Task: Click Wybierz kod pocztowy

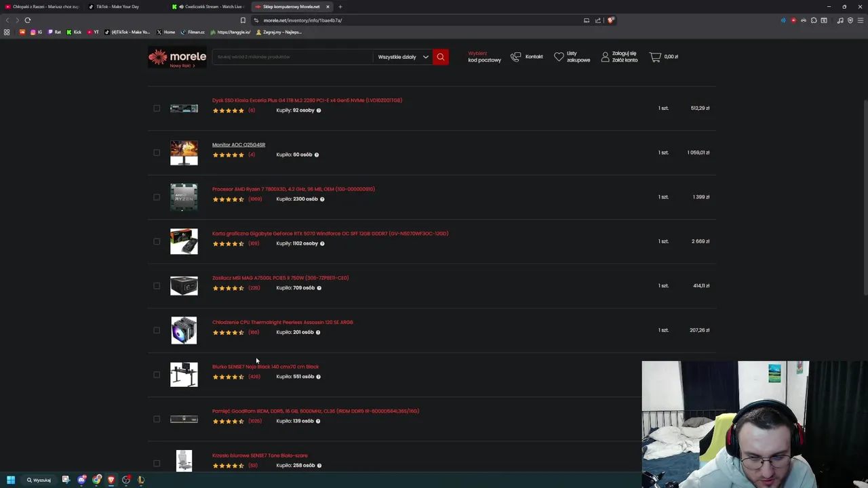Action: pyautogui.click(x=484, y=57)
